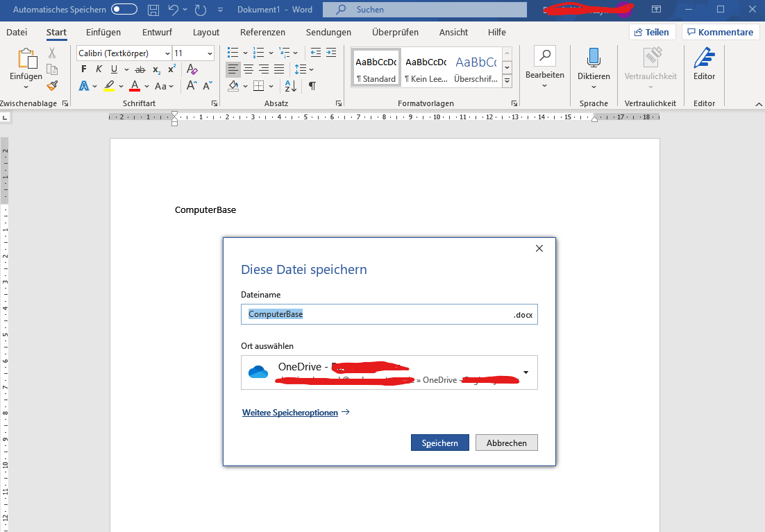Align text right
Viewport: 765px width, 532px height.
(264, 69)
